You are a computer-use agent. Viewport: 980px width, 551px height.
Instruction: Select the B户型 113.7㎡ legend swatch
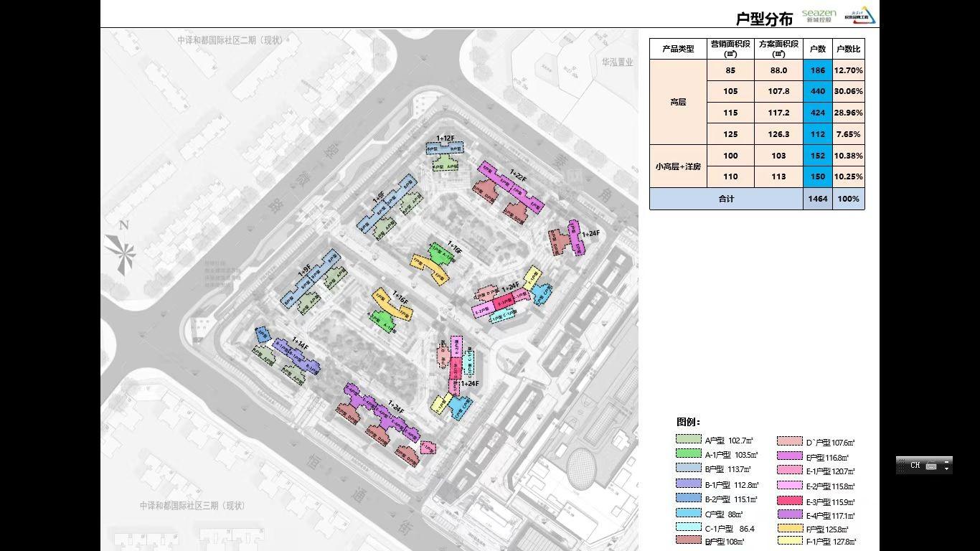(x=688, y=468)
